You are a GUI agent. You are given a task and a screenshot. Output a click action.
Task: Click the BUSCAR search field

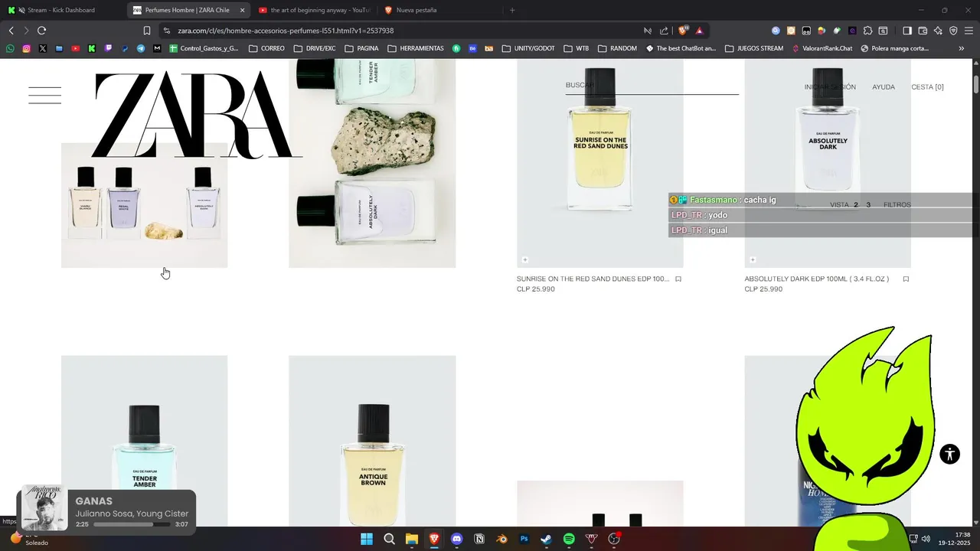(652, 86)
